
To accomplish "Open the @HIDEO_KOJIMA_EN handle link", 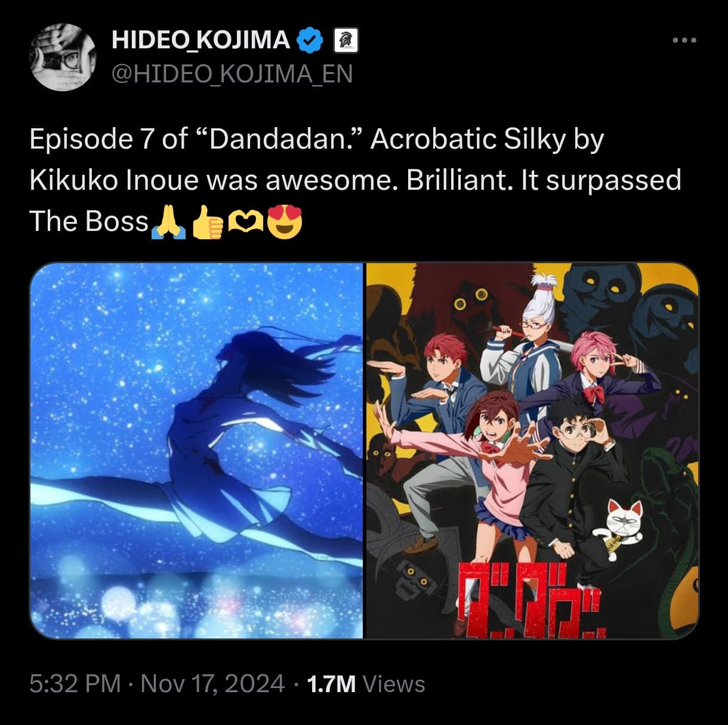I will (232, 73).
